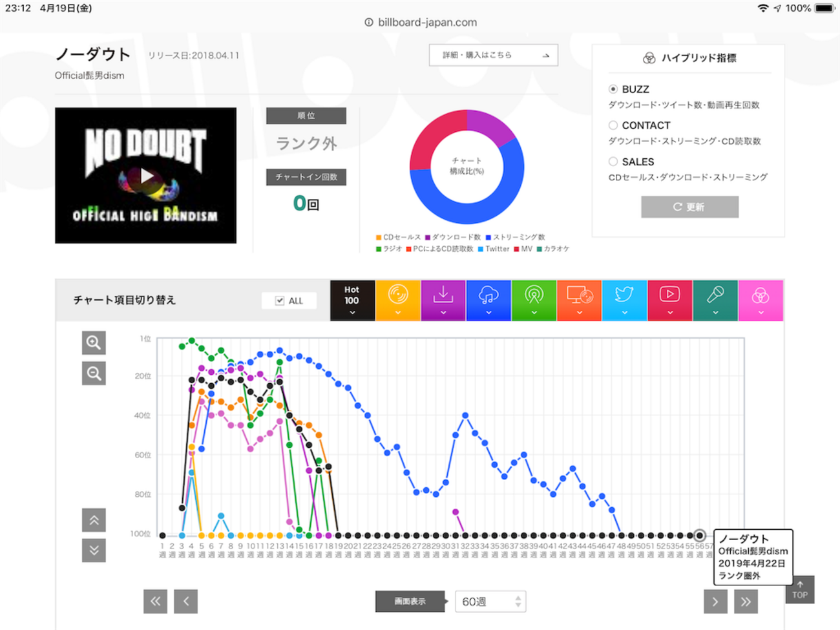Toggle the green radio chart item
This screenshot has width=840, height=630.
tap(534, 300)
